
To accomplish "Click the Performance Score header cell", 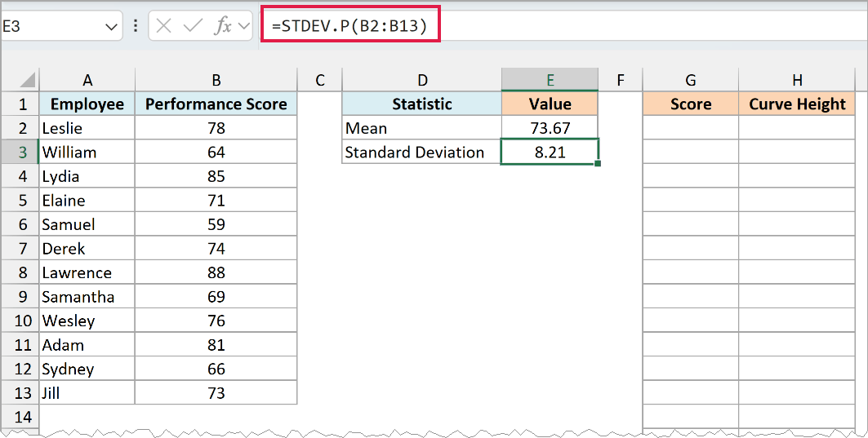I will click(x=216, y=104).
